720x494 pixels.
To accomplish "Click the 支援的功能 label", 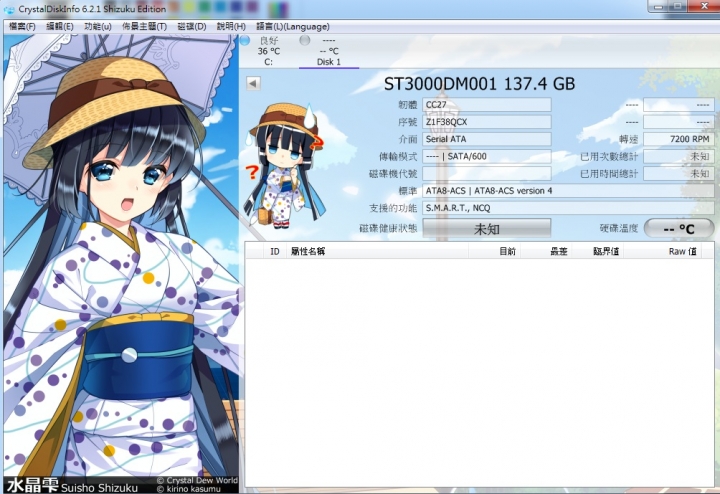I will pos(393,208).
